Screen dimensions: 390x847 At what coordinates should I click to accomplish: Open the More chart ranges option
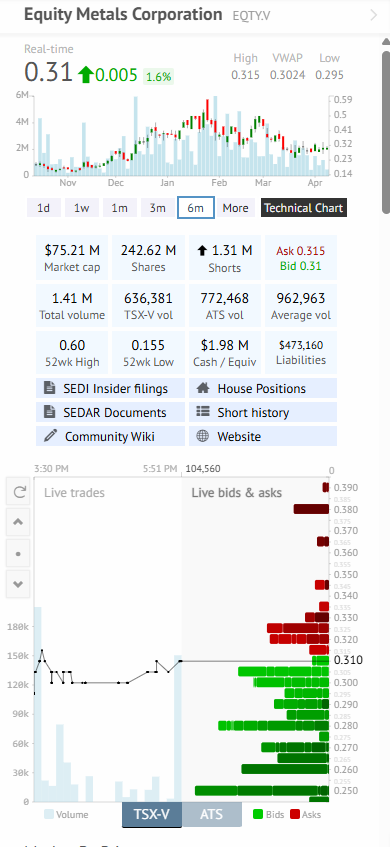pyautogui.click(x=236, y=208)
